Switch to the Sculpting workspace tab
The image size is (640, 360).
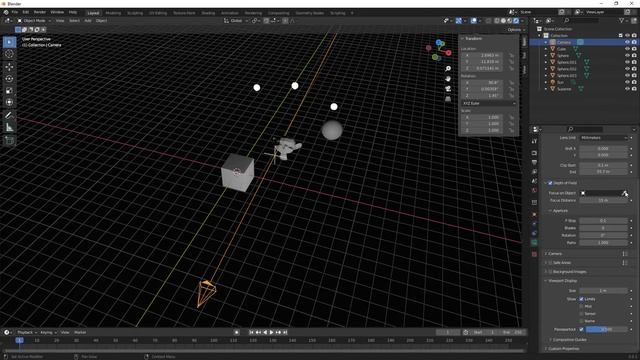coord(135,13)
